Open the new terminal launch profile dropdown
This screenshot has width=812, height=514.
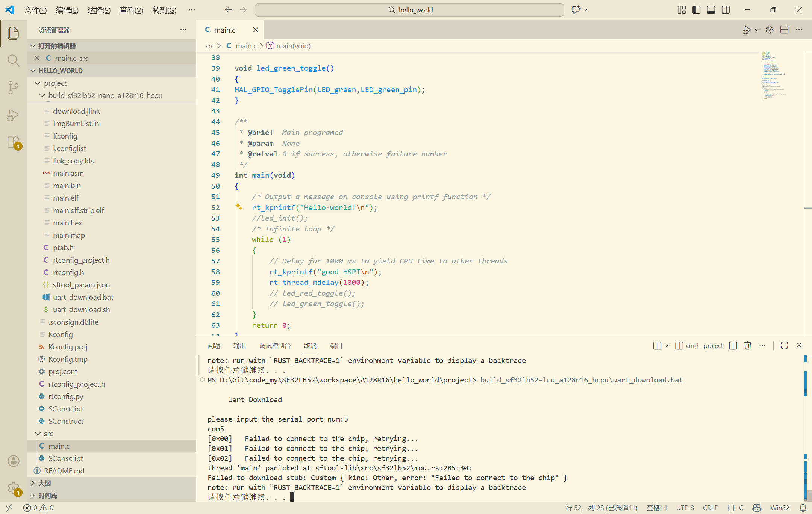(666, 346)
